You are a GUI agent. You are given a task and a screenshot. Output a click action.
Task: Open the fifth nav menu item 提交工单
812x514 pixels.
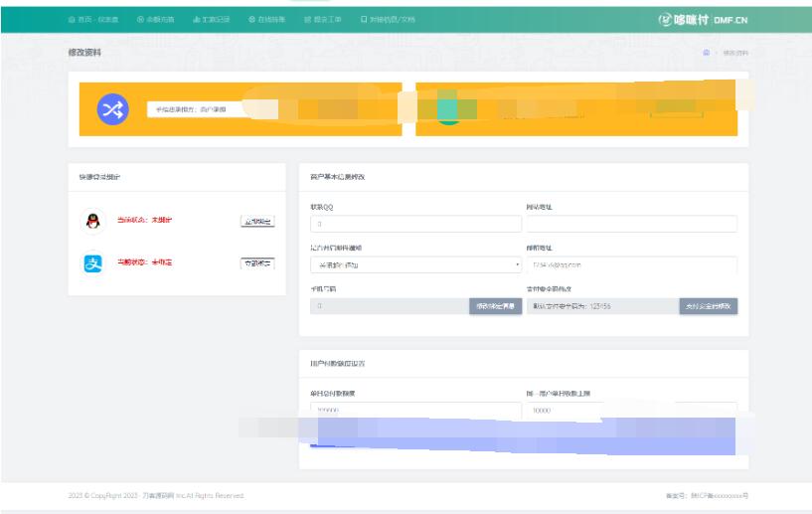(322, 20)
